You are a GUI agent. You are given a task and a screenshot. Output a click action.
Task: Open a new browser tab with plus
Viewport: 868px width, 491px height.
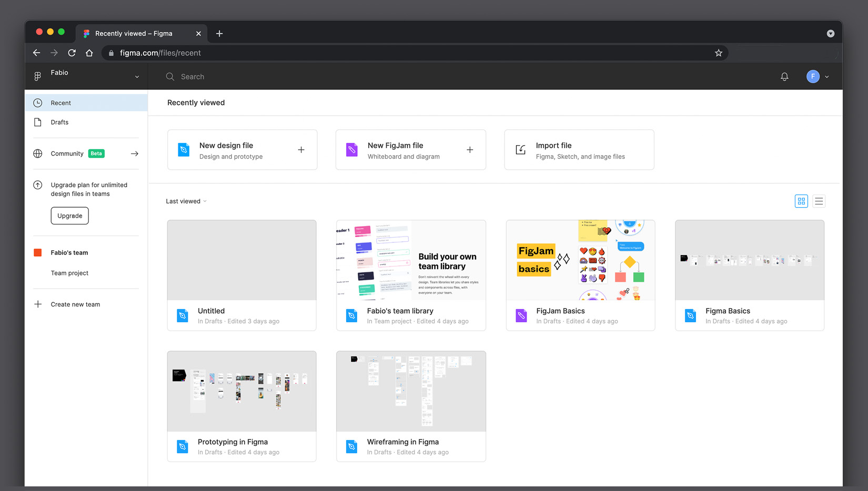(219, 34)
